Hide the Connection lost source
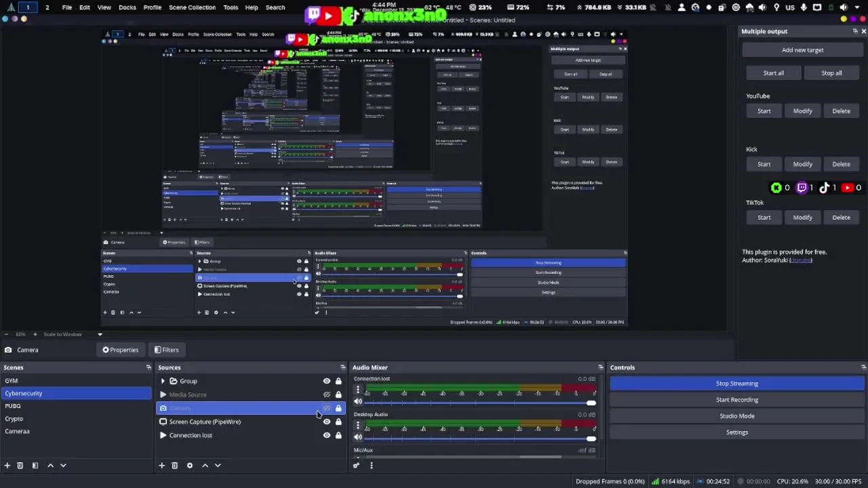 (x=327, y=435)
